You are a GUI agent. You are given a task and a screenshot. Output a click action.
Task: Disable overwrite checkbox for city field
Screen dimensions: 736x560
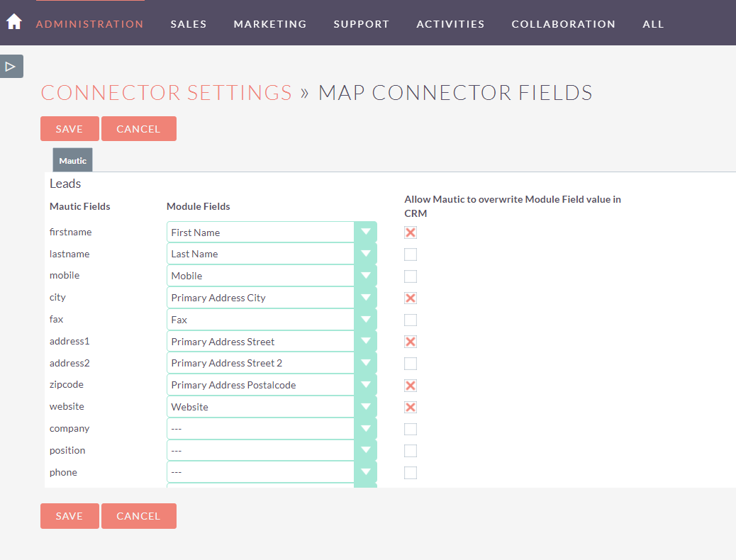coord(411,298)
